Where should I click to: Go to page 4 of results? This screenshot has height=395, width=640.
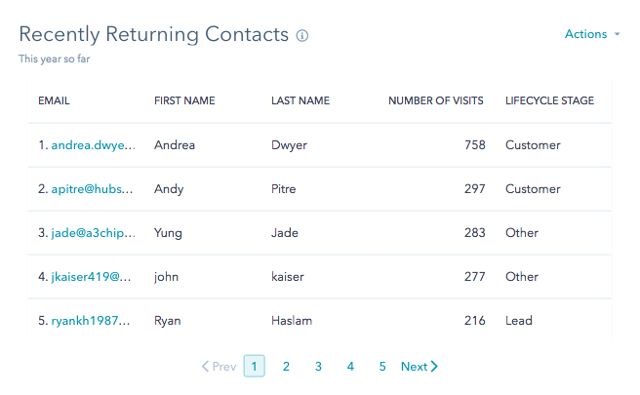(x=350, y=366)
